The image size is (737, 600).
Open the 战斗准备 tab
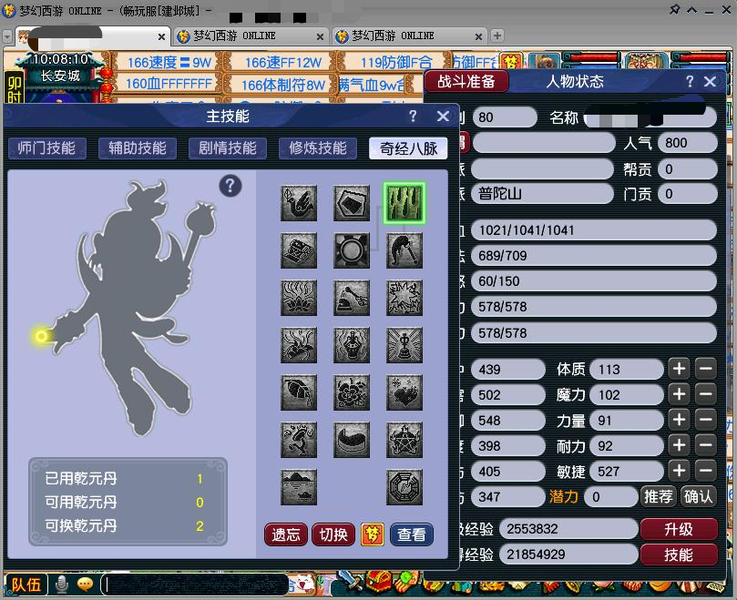[466, 81]
